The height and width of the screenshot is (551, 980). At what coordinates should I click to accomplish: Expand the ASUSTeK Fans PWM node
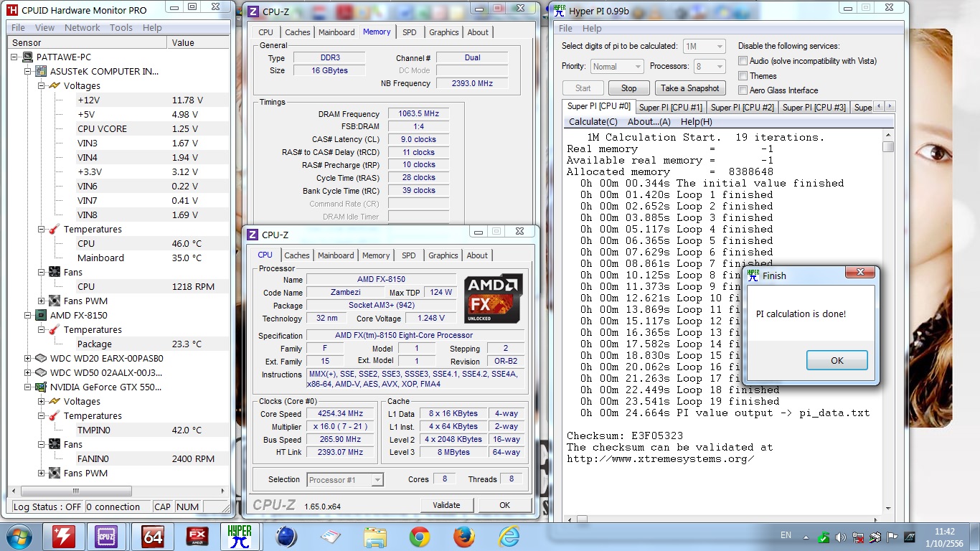pos(42,301)
